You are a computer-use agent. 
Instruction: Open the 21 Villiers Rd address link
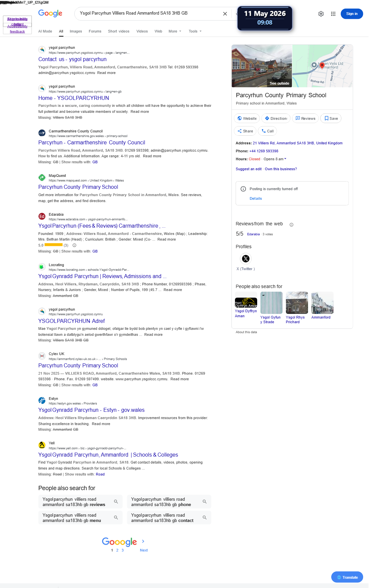click(298, 143)
